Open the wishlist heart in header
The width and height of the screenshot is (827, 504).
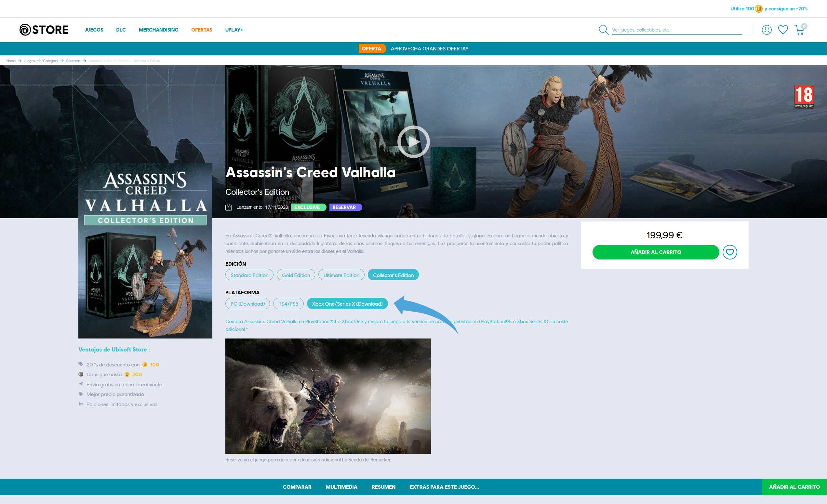pos(783,30)
